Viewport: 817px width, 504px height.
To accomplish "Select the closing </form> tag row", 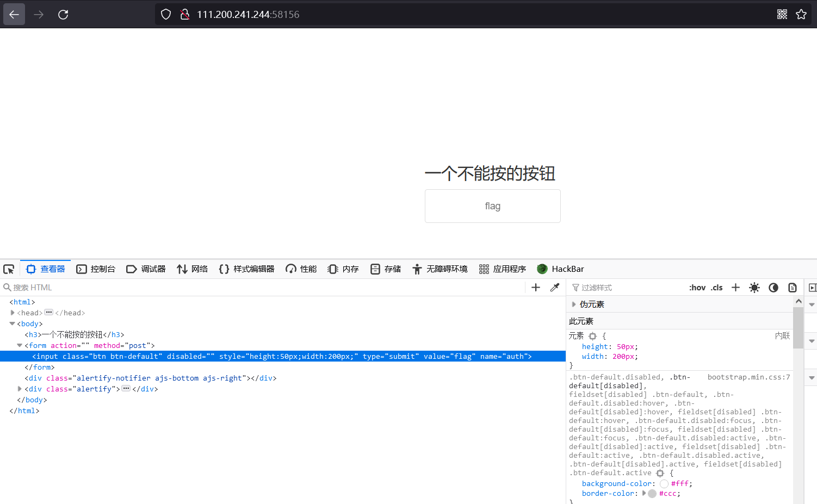I will click(x=283, y=367).
